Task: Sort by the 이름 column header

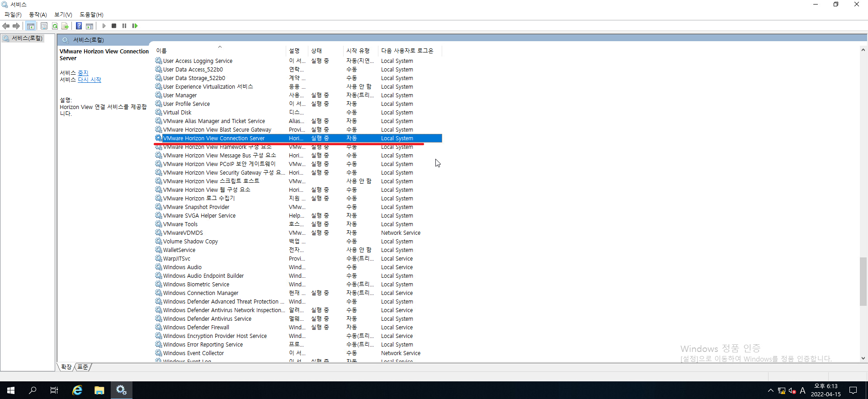Action: 220,51
